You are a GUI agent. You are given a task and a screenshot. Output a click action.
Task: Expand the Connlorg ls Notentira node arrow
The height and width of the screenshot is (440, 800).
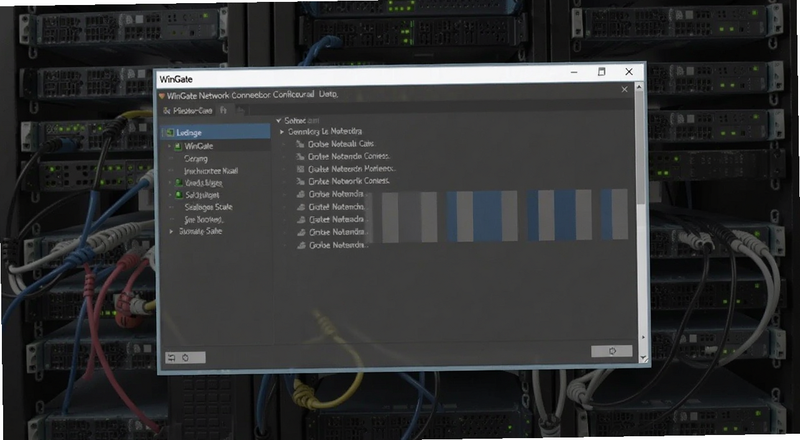click(282, 132)
